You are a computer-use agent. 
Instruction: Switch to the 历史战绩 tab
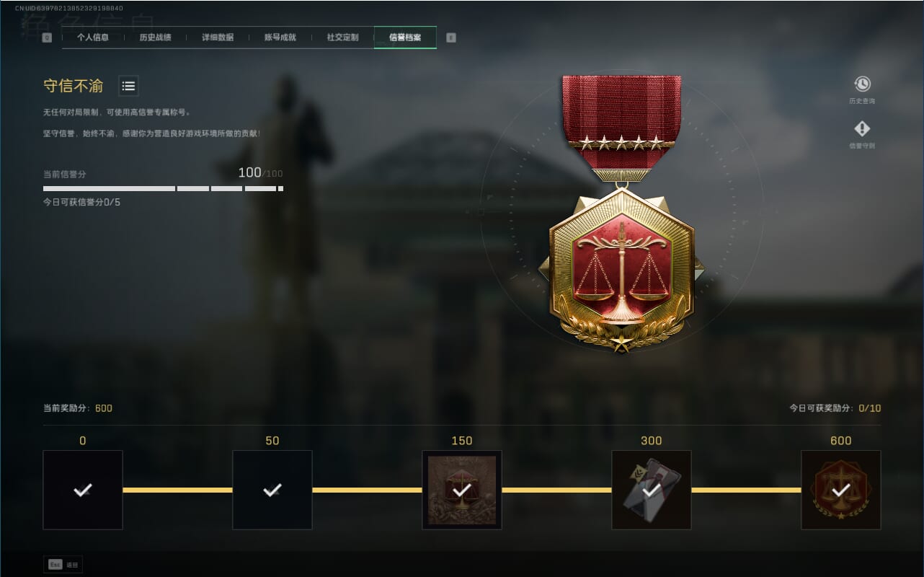(x=155, y=38)
